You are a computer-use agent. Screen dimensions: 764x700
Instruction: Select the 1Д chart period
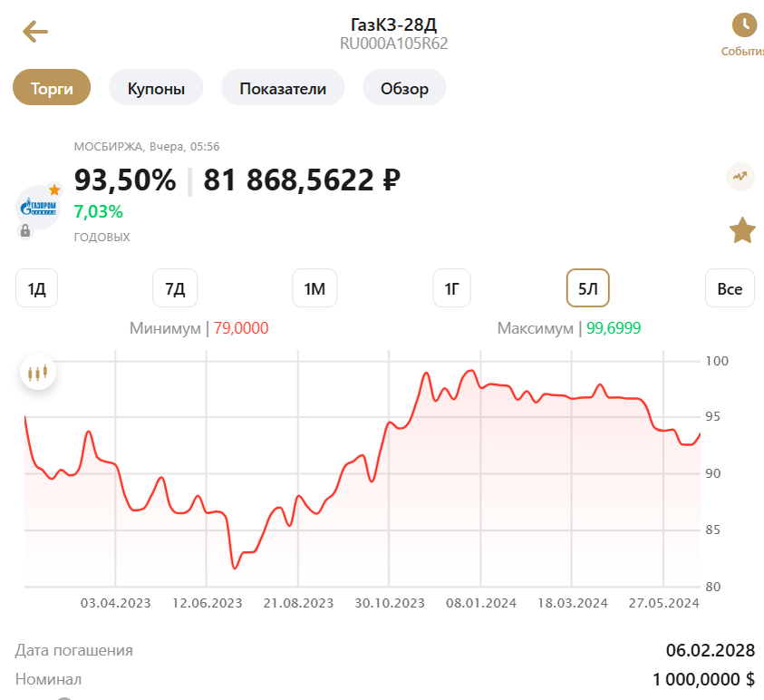[36, 288]
